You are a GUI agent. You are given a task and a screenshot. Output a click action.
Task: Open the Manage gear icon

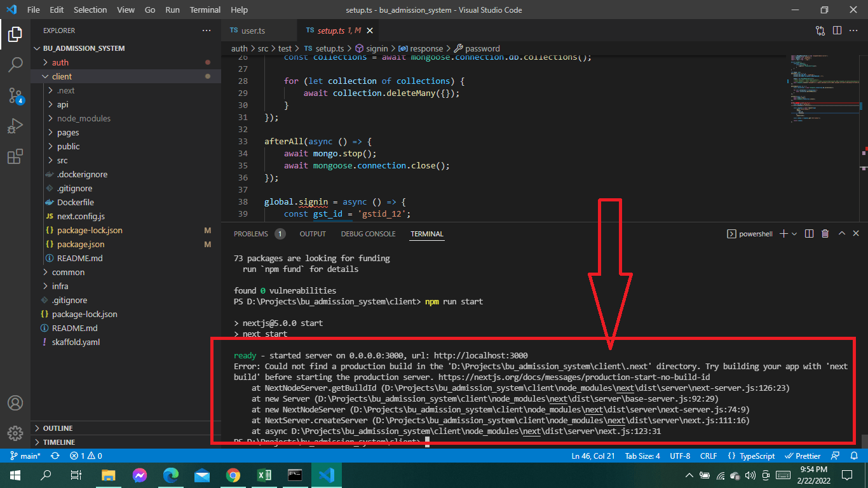(x=15, y=433)
